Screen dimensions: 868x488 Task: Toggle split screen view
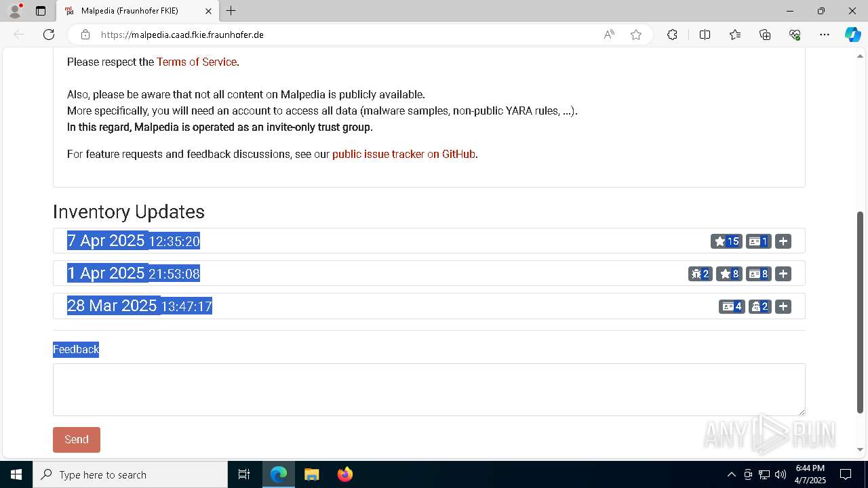pos(705,35)
